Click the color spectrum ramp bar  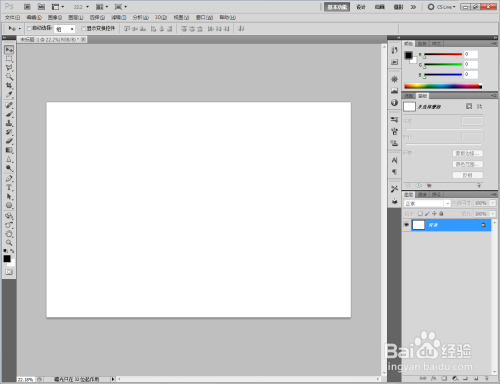(x=443, y=86)
